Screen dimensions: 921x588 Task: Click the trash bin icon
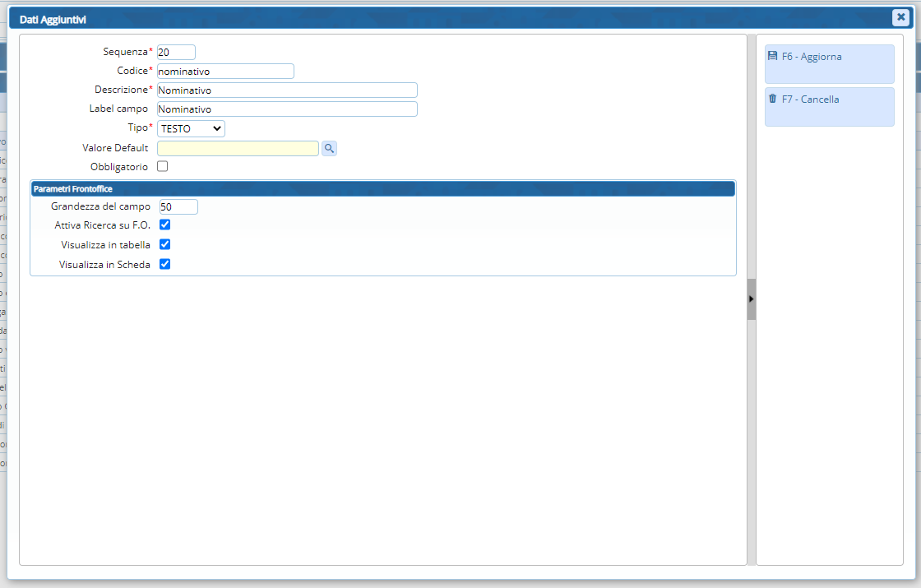pos(772,99)
